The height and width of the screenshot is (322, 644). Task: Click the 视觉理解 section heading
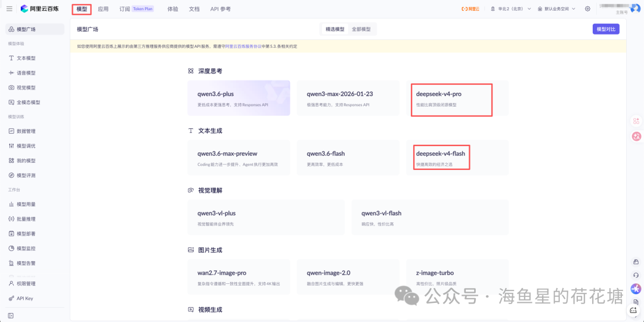point(210,191)
